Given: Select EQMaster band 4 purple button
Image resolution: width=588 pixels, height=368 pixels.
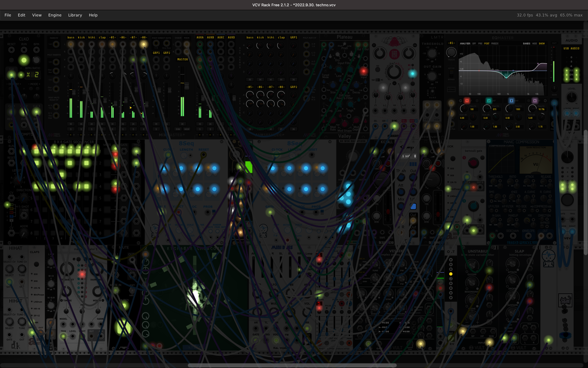Looking at the screenshot, I should point(534,101).
